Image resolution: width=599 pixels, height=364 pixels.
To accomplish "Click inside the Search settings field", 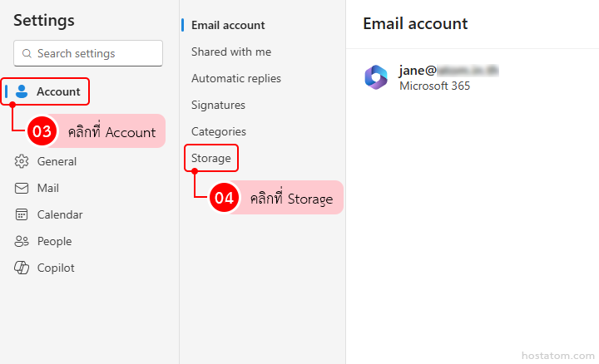I will pyautogui.click(x=88, y=53).
